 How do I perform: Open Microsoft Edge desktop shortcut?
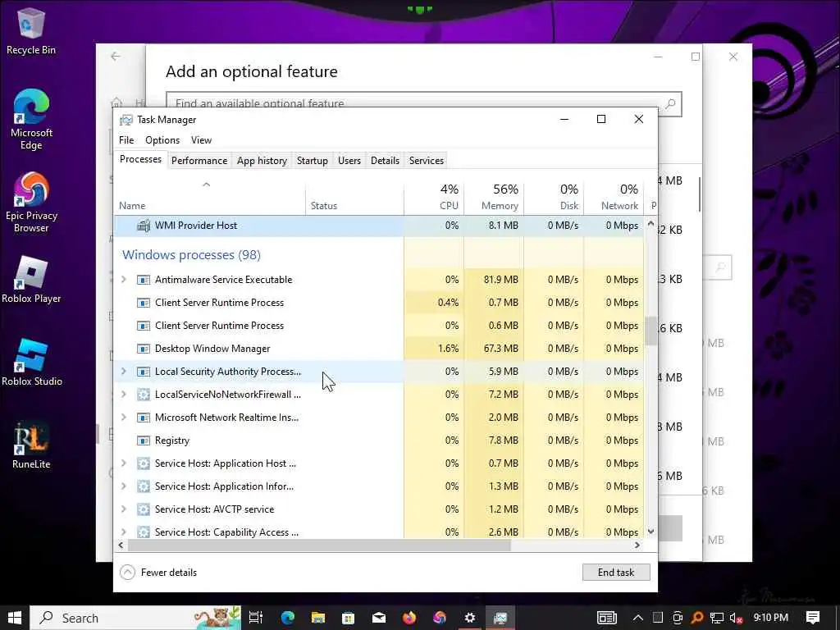[x=30, y=119]
